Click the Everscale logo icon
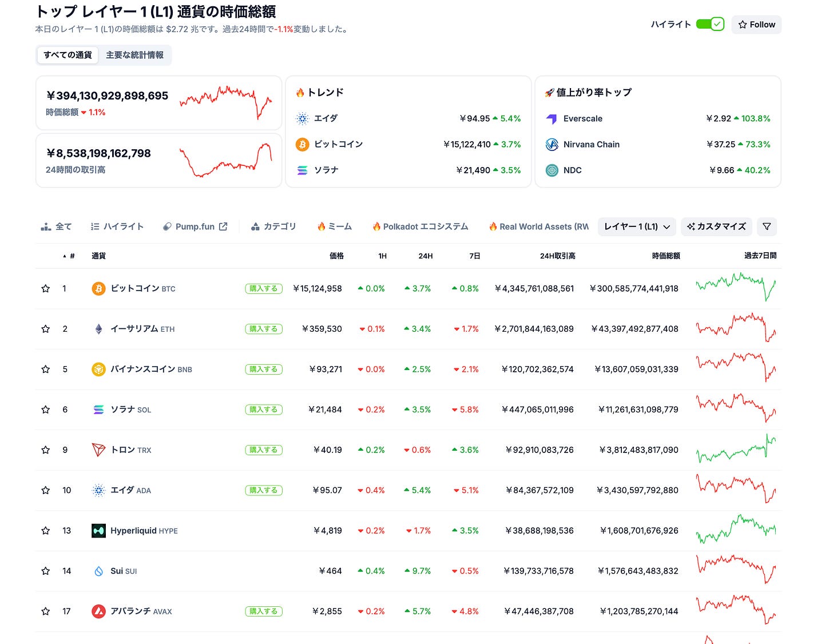Screen dimensions: 833x644 (x=552, y=118)
